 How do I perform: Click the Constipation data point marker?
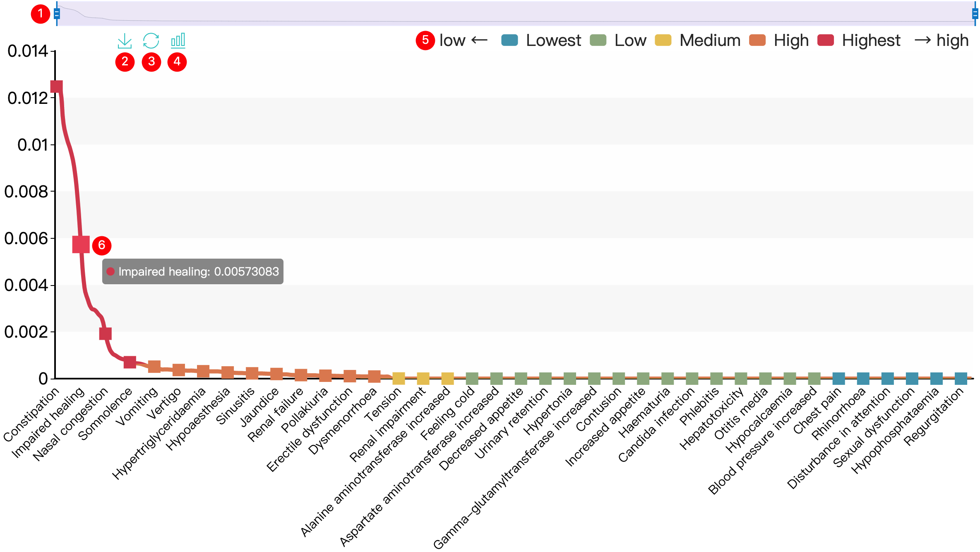(x=57, y=86)
